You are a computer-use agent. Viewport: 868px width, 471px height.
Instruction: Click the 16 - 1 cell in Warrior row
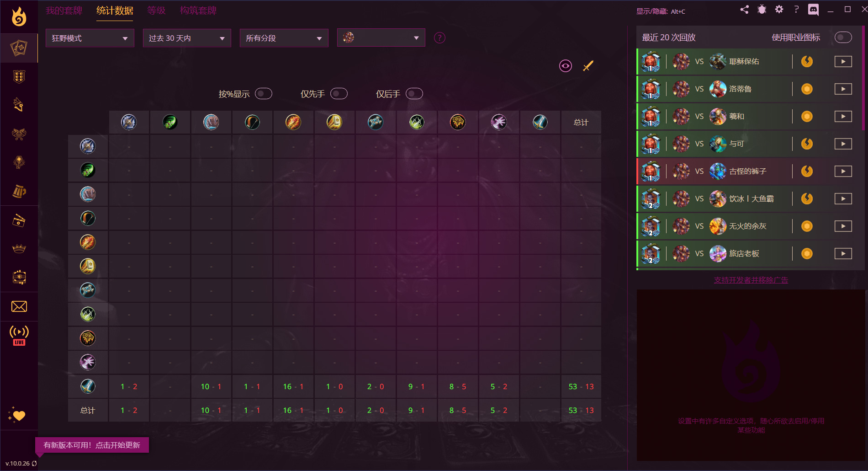[293, 386]
